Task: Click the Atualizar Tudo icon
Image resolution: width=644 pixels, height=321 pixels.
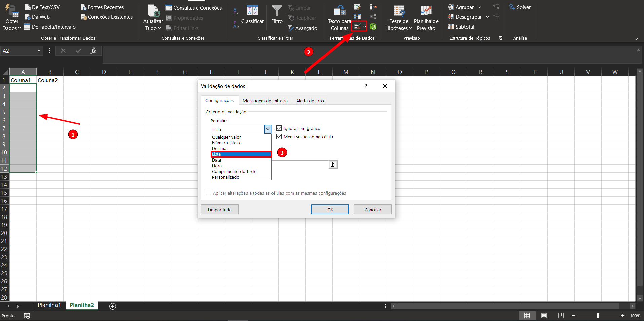Action: (x=153, y=11)
